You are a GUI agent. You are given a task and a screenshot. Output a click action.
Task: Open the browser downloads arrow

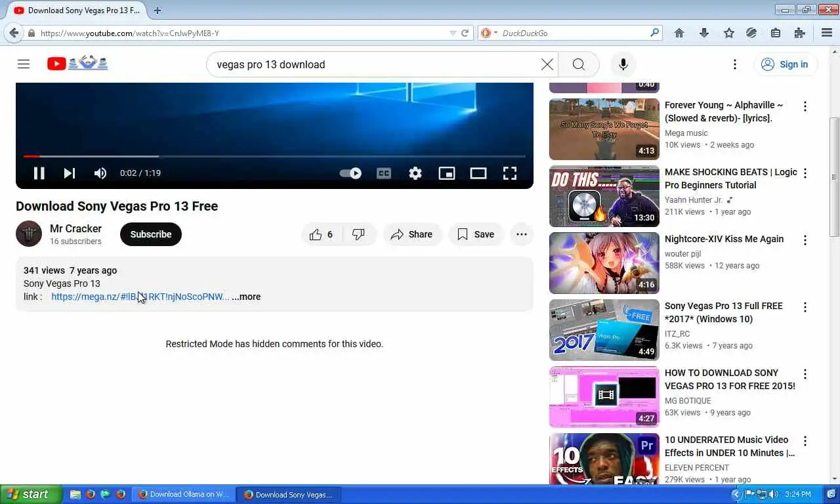(x=704, y=33)
